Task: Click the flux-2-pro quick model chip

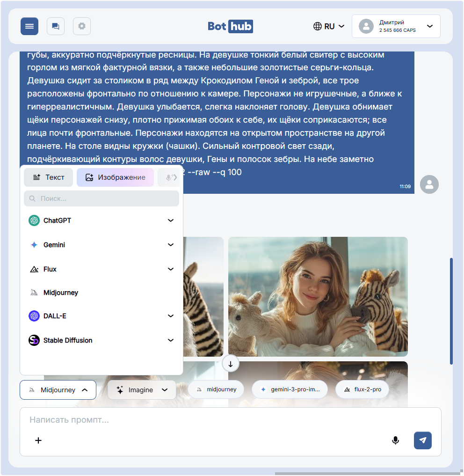Action: [362, 389]
